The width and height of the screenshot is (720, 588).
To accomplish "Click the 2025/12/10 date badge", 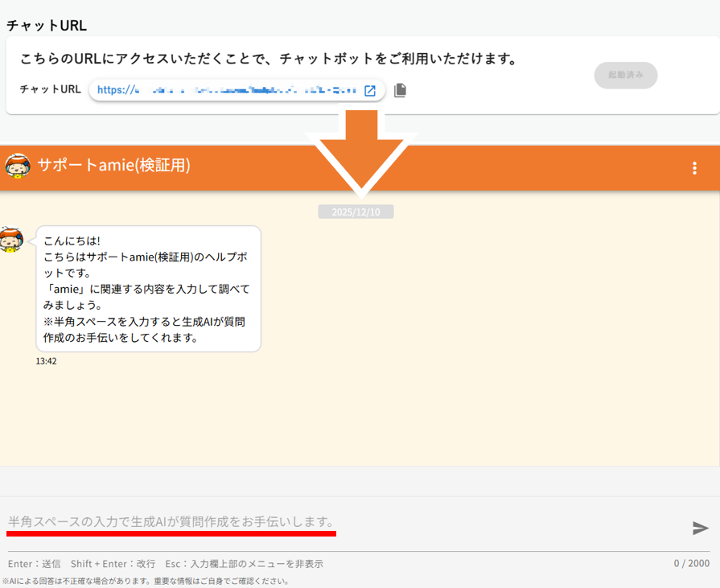I will click(356, 212).
